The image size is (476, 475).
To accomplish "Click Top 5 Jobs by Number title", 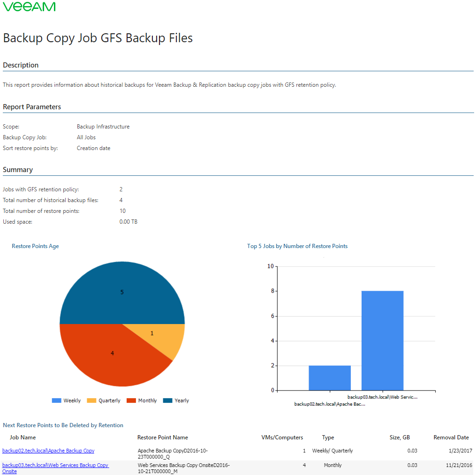I will tap(297, 246).
